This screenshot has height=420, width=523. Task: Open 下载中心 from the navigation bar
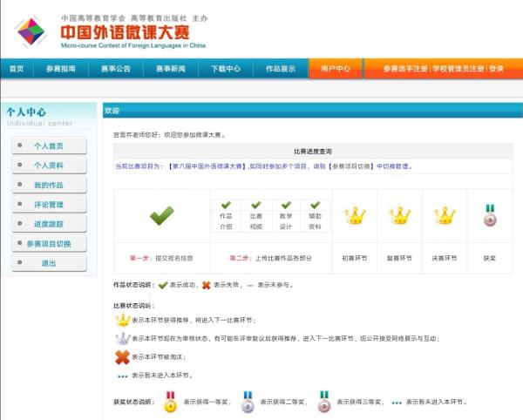226,69
